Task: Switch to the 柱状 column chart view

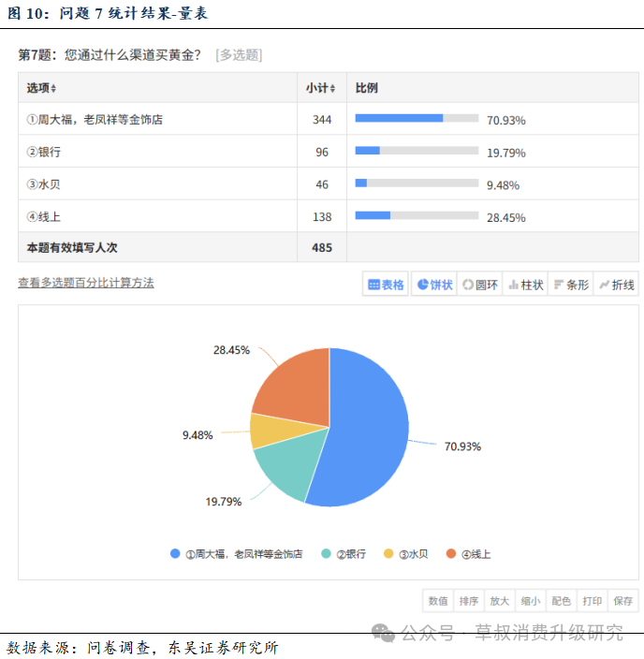Action: (x=525, y=285)
